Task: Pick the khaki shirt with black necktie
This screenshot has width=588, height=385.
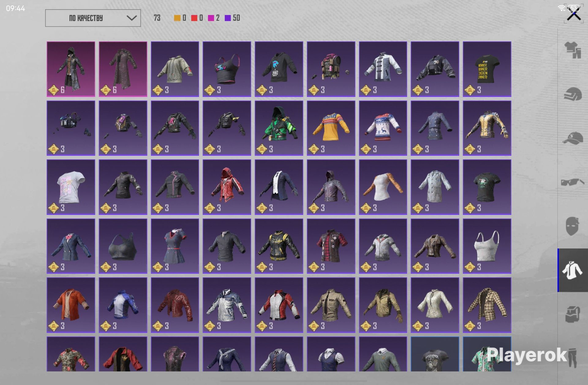Action: (331, 305)
